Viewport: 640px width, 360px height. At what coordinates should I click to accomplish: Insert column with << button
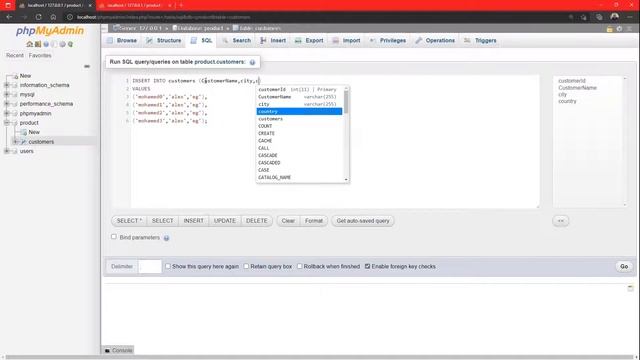click(x=561, y=221)
